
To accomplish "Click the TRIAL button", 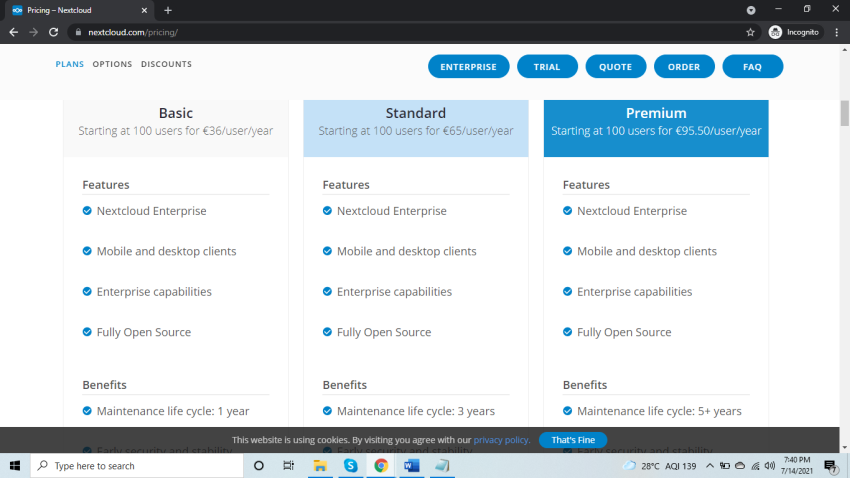I will [x=547, y=67].
